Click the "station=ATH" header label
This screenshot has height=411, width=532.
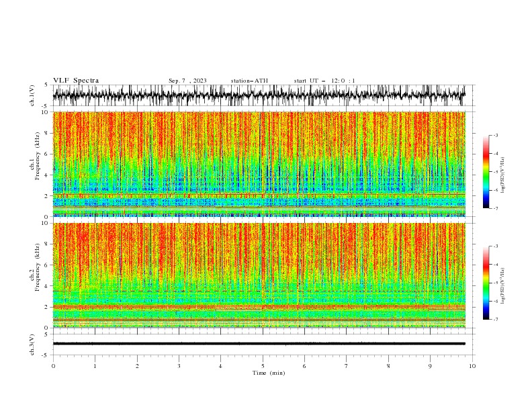[249, 81]
